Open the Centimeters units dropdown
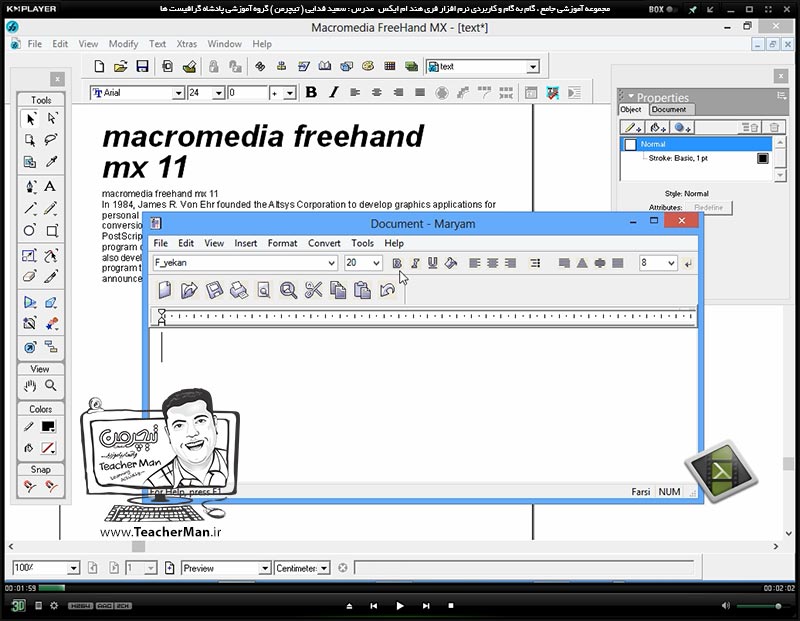 pyautogui.click(x=324, y=568)
